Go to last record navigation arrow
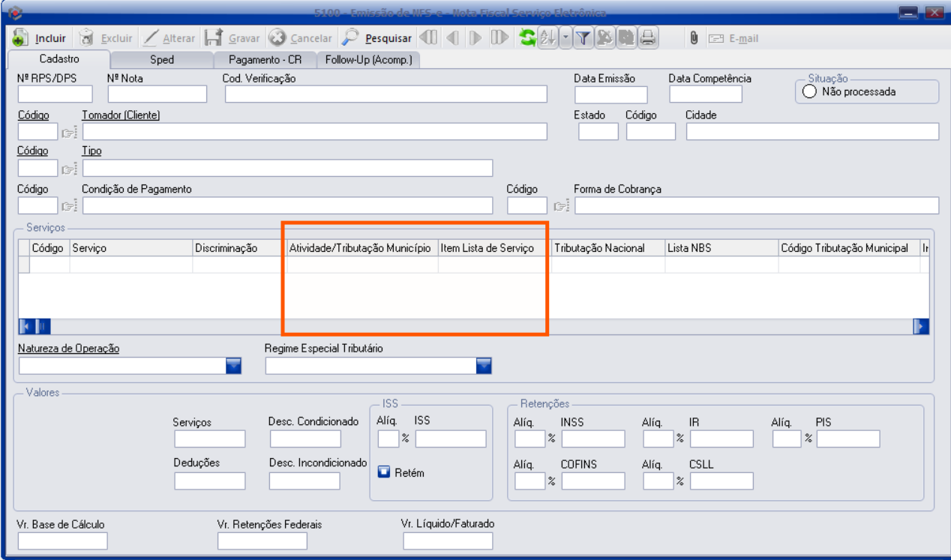The width and height of the screenshot is (951, 560). tap(499, 37)
